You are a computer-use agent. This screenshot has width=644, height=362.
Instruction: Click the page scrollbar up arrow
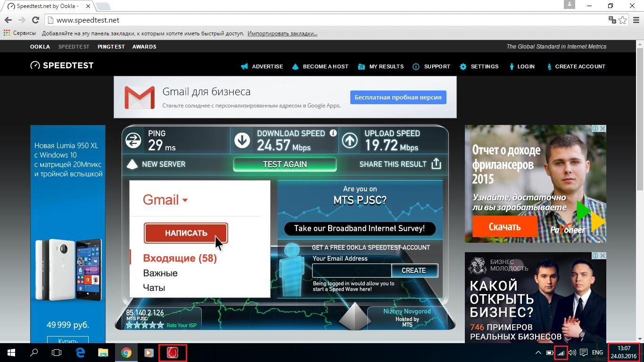[x=640, y=43]
